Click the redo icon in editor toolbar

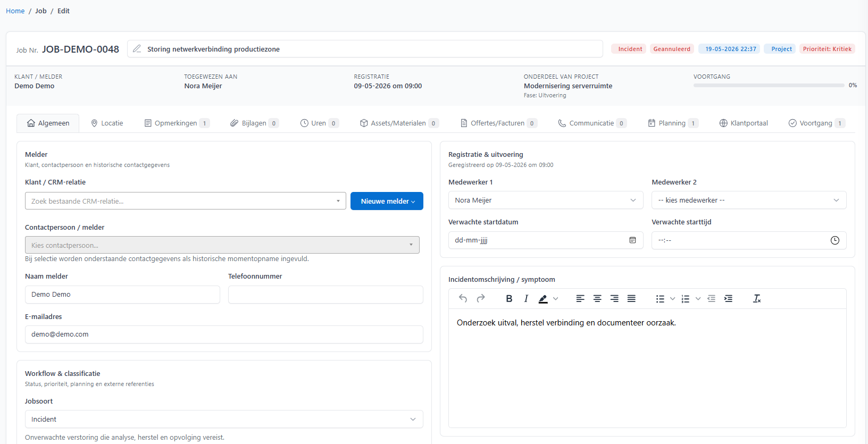pyautogui.click(x=481, y=299)
